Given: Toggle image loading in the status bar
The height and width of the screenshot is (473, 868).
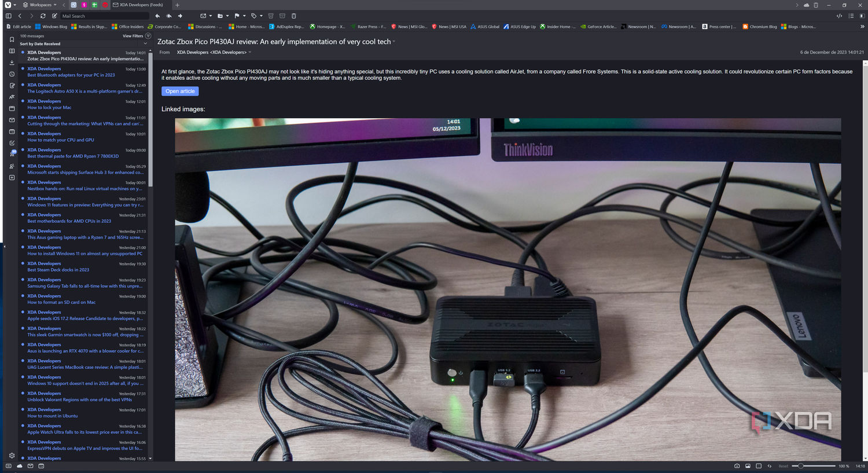Looking at the screenshot, I should [748, 466].
